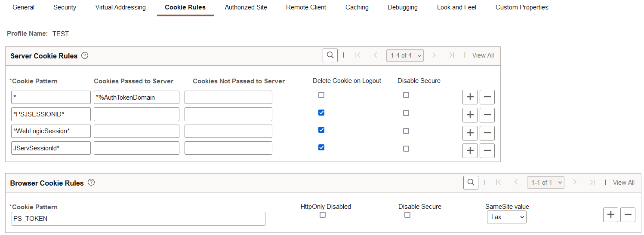Add row after PS_TOKEN browser rule

[x=610, y=214]
